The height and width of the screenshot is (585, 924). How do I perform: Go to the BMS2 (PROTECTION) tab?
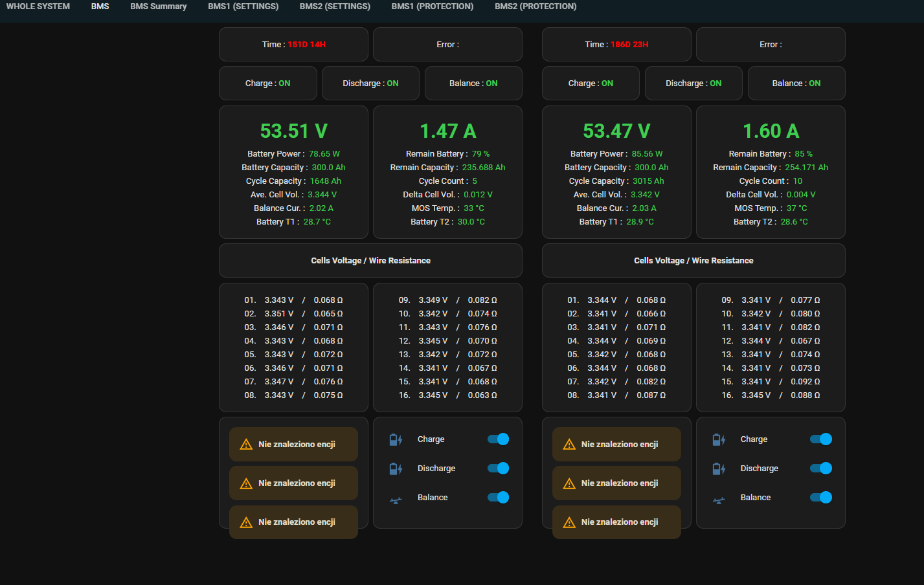(535, 6)
